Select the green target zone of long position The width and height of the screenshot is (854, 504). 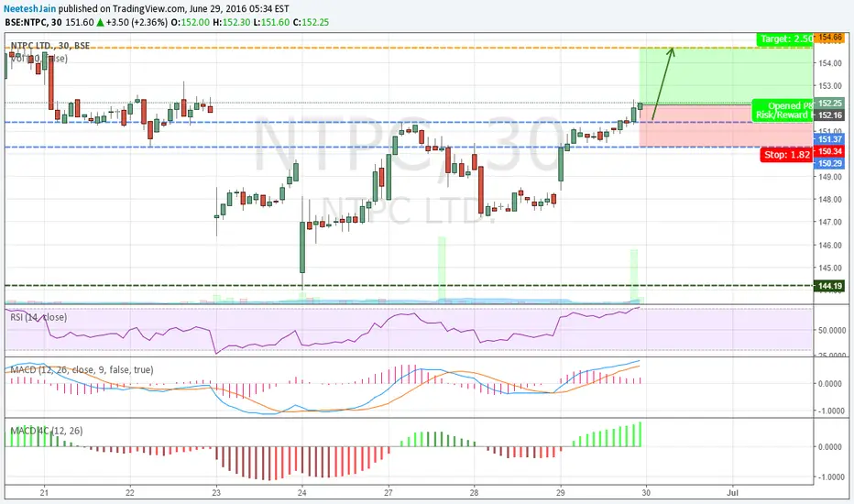726,76
